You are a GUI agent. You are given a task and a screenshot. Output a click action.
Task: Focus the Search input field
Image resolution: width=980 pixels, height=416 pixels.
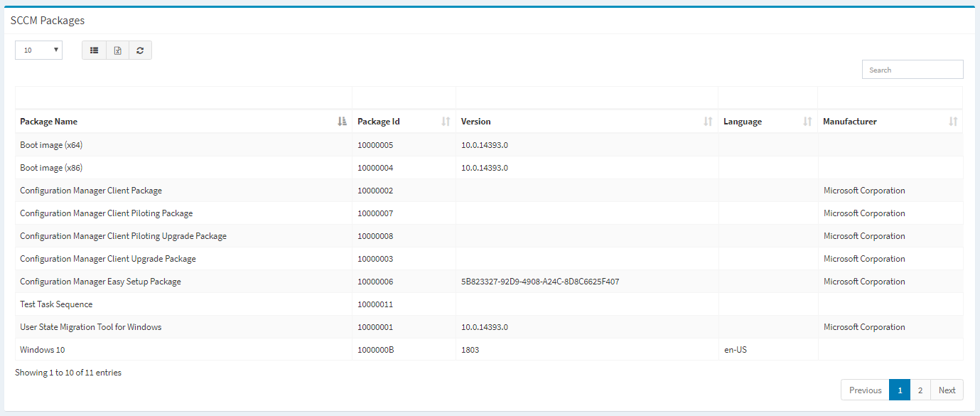[x=912, y=70]
